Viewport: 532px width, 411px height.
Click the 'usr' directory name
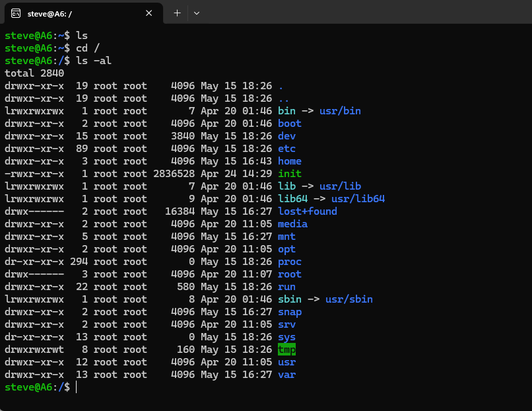[x=286, y=362]
